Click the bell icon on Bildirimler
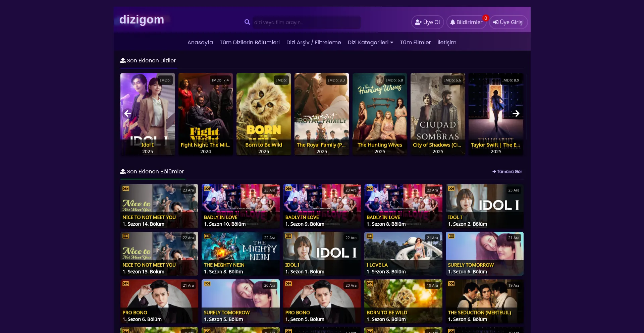Image resolution: width=644 pixels, height=333 pixels. (x=453, y=22)
